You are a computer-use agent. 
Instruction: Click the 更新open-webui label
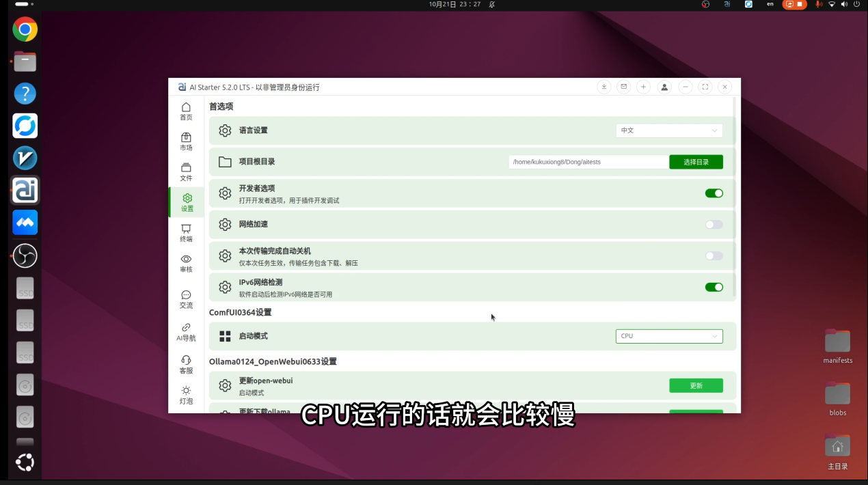pos(266,380)
